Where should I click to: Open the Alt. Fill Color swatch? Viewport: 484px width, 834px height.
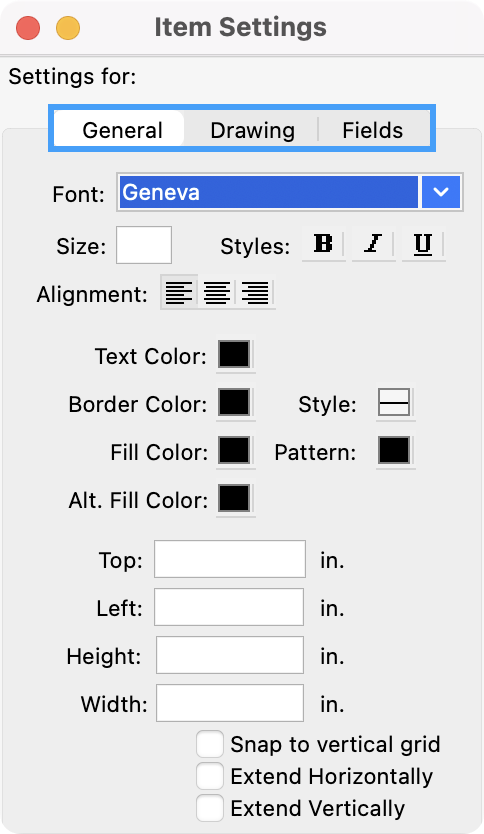[x=235, y=498]
